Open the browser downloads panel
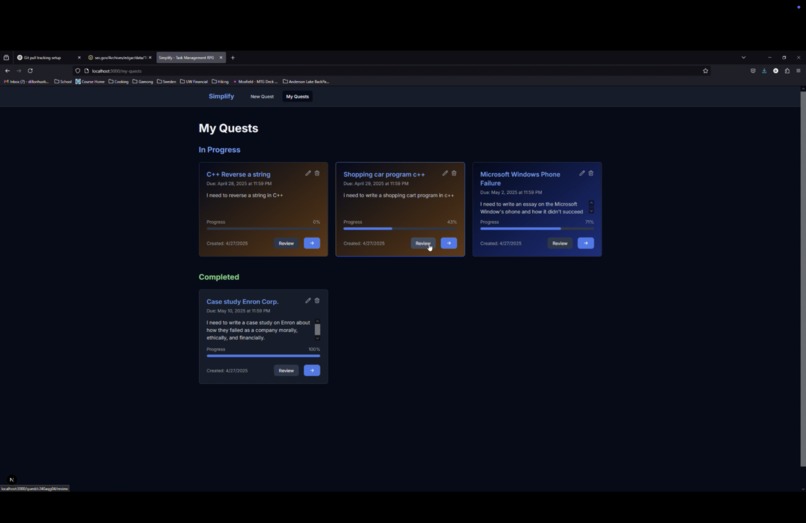This screenshot has height=523, width=806. tap(764, 71)
